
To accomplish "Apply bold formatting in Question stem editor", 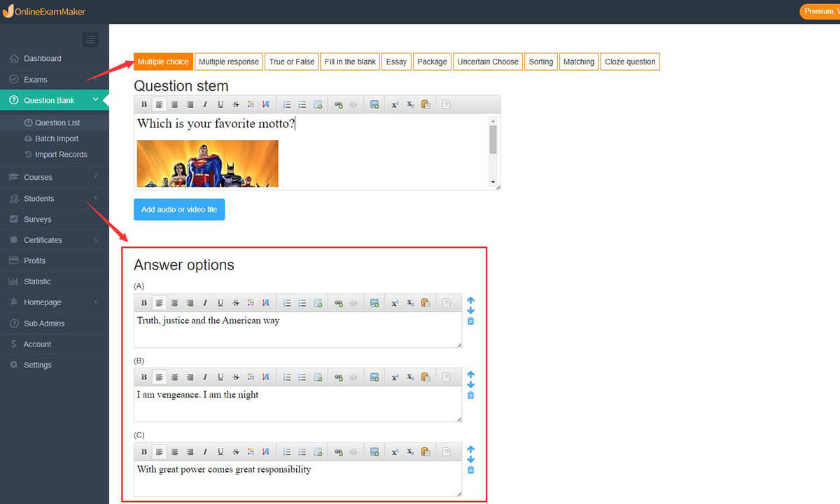I will (143, 104).
